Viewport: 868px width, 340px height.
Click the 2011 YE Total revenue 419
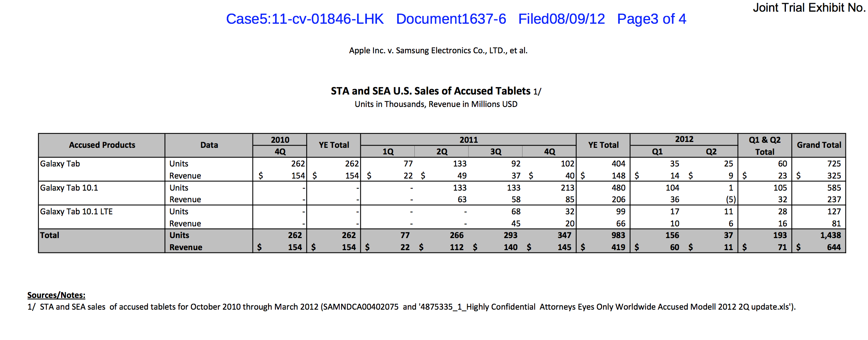coord(618,247)
